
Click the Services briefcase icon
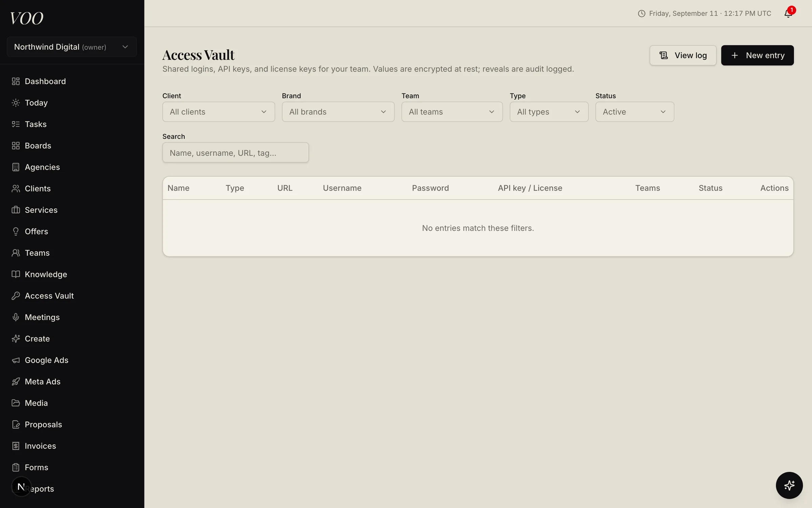pyautogui.click(x=16, y=210)
